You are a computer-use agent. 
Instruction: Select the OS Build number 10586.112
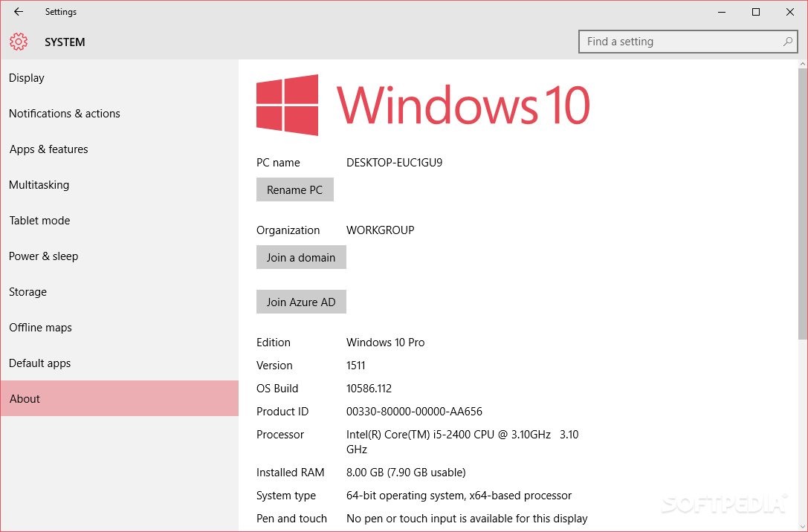tap(369, 388)
